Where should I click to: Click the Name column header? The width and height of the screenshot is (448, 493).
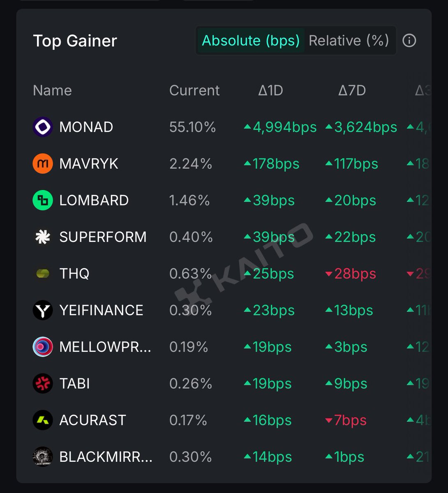52,90
